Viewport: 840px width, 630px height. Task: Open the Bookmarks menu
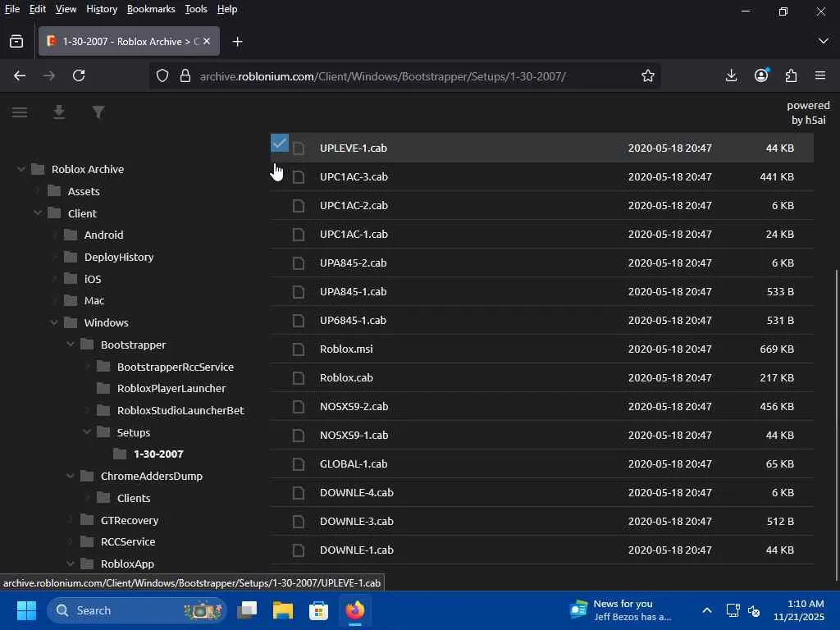point(151,9)
